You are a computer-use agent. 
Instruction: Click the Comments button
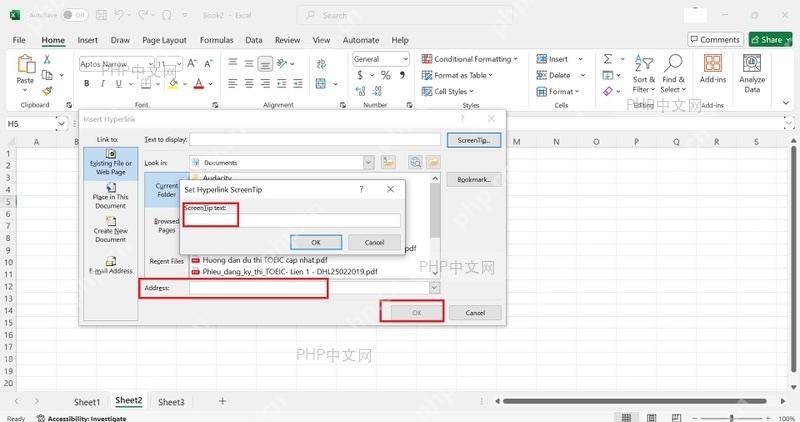(715, 40)
